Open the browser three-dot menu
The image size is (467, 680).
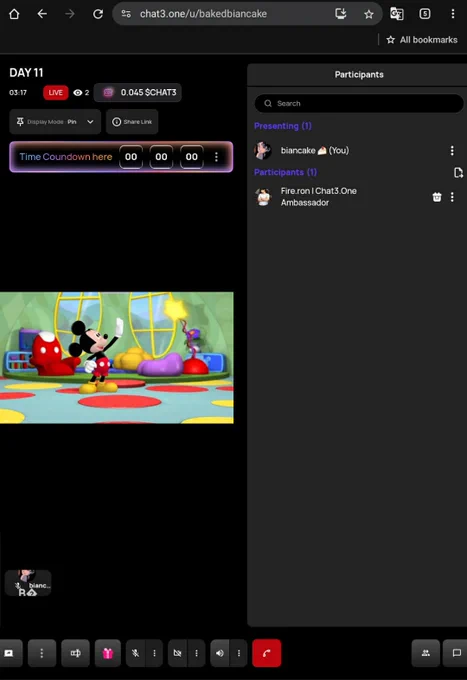pos(453,14)
